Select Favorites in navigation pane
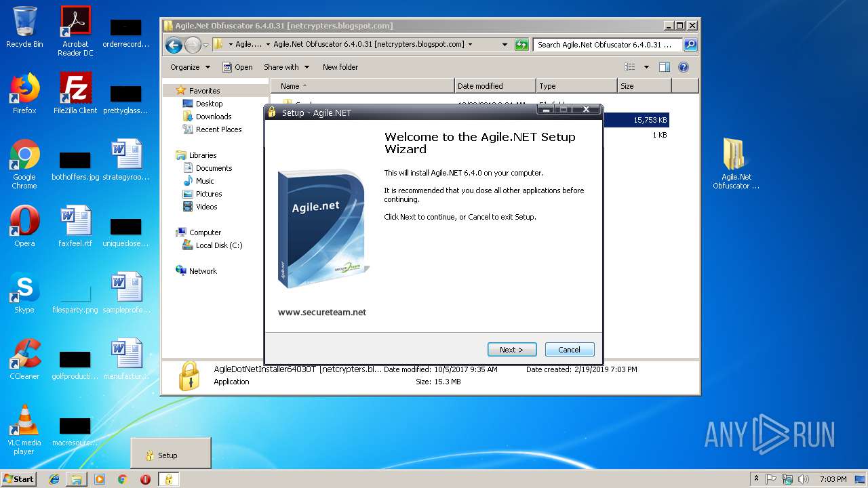Screen dimensions: 868x488 204,91
